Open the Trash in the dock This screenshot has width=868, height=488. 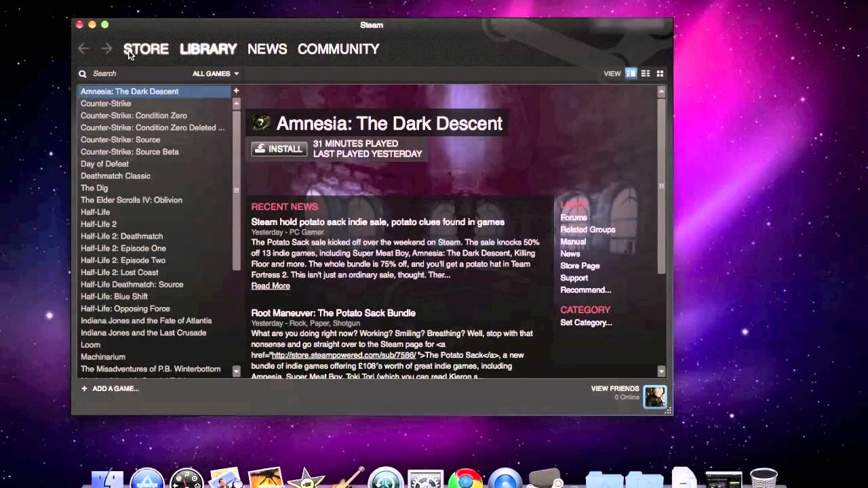point(764,479)
